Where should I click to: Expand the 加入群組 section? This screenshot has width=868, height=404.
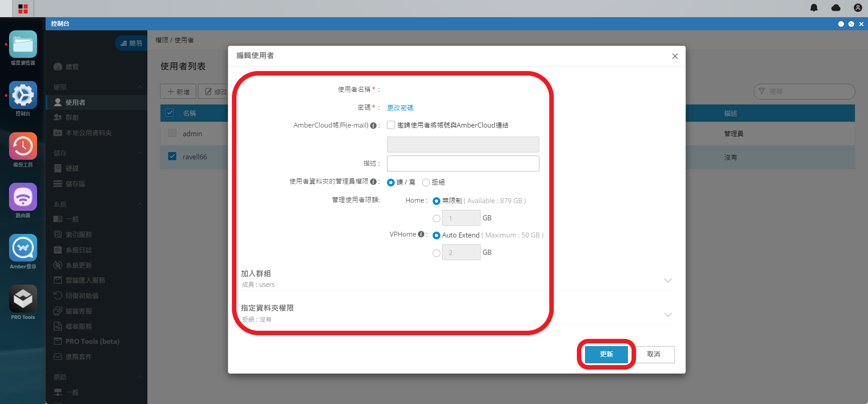[668, 280]
